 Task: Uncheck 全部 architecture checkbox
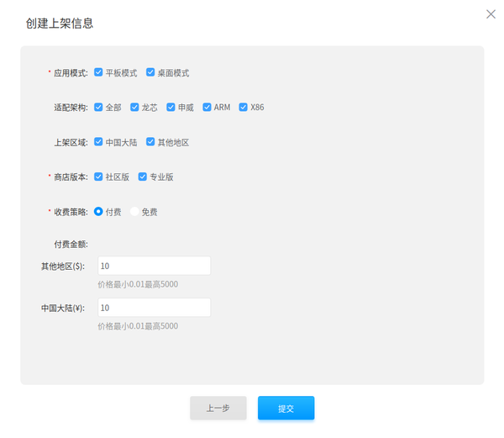tap(98, 107)
